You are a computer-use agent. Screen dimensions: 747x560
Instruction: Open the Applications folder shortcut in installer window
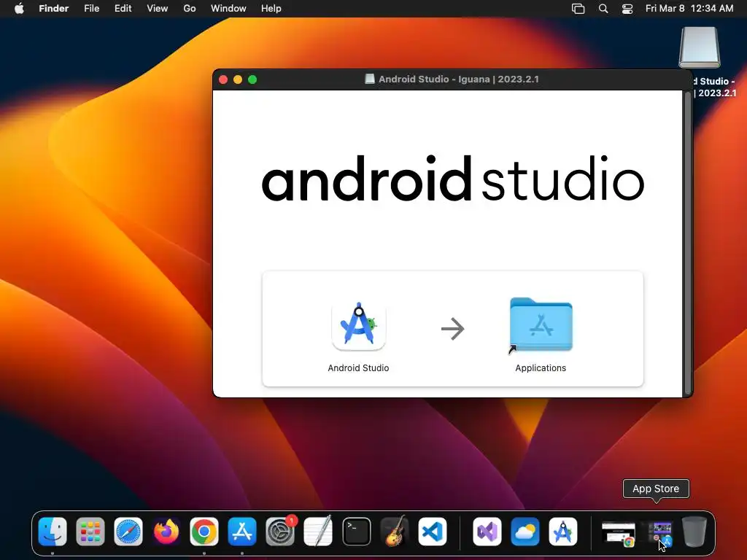click(x=541, y=325)
